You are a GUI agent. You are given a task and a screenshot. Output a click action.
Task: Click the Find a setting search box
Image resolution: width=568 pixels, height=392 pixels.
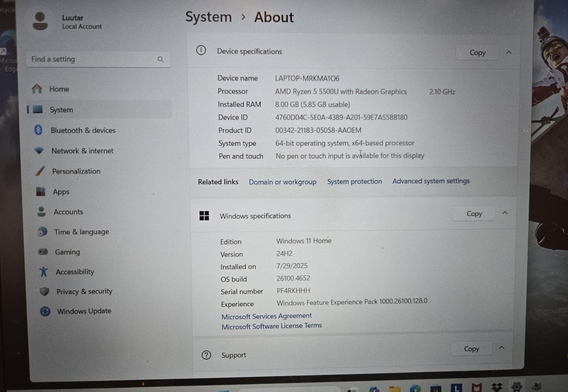click(x=98, y=59)
